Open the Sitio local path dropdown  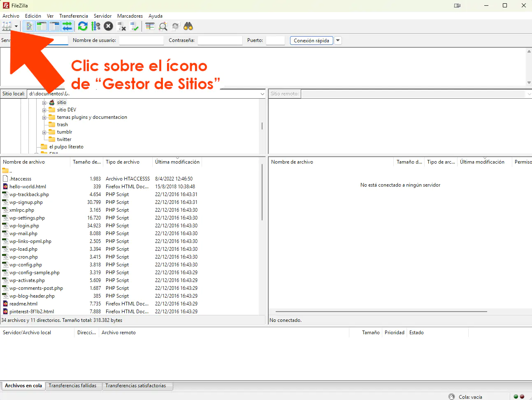(262, 94)
